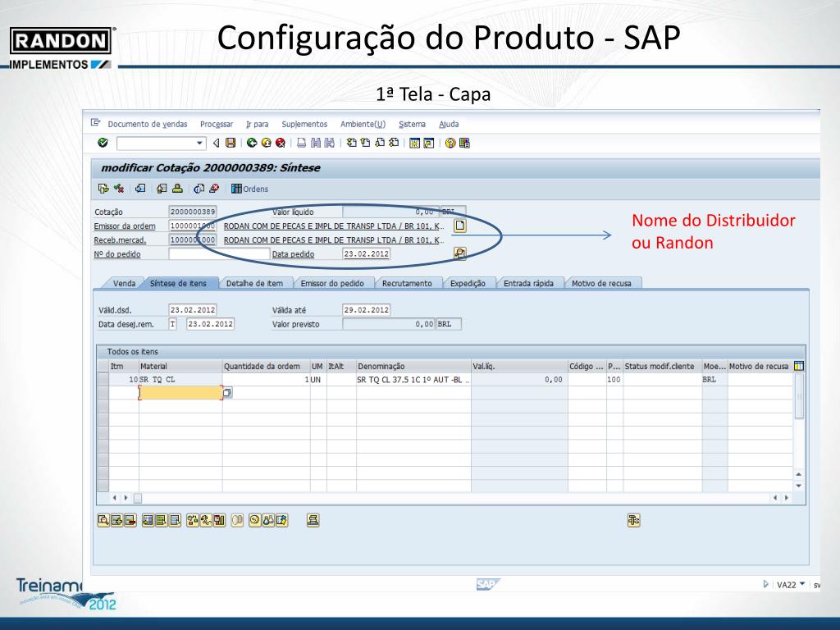Open the command field dropdown arrow
This screenshot has width=840, height=630.
(199, 143)
